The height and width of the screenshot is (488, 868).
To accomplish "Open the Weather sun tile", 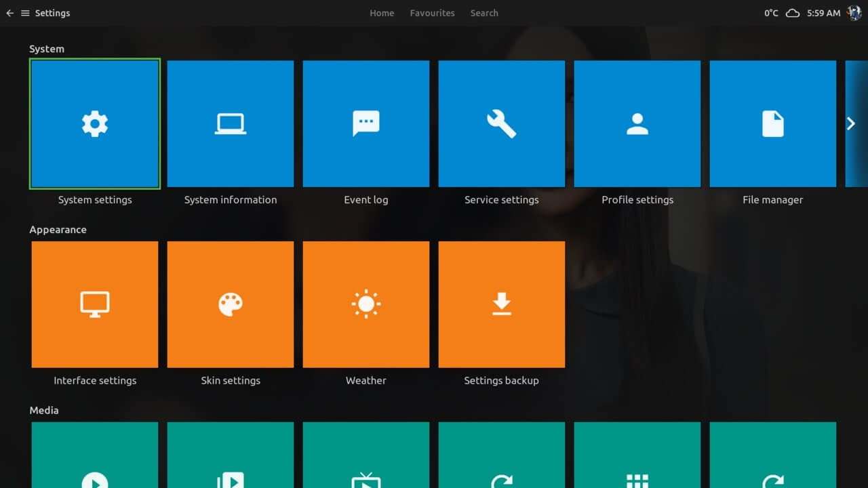I will [366, 304].
